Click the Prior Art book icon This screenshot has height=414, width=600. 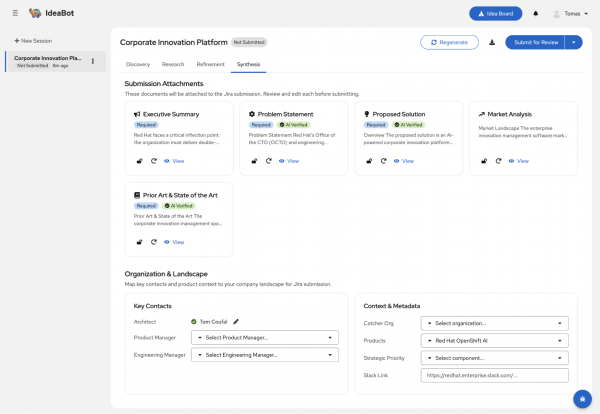(137, 195)
